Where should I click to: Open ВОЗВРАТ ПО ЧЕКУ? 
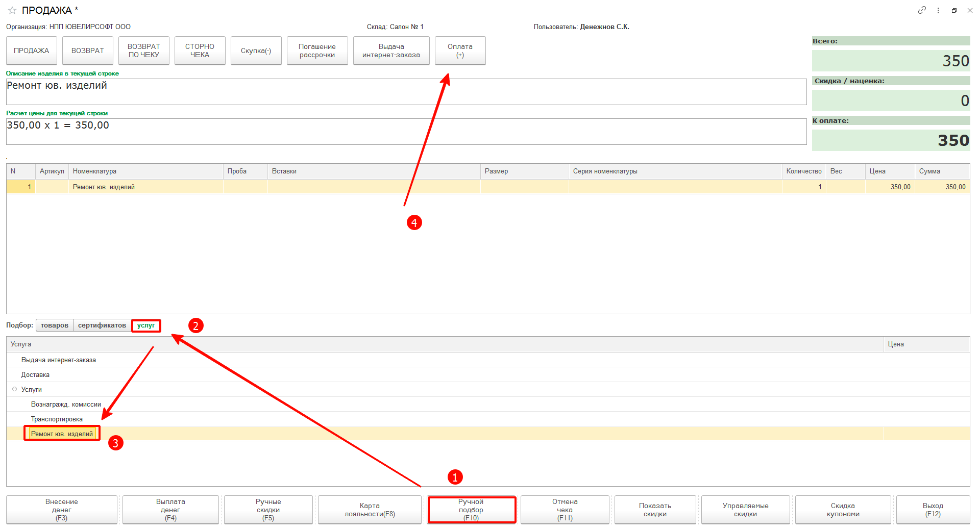pyautogui.click(x=144, y=51)
